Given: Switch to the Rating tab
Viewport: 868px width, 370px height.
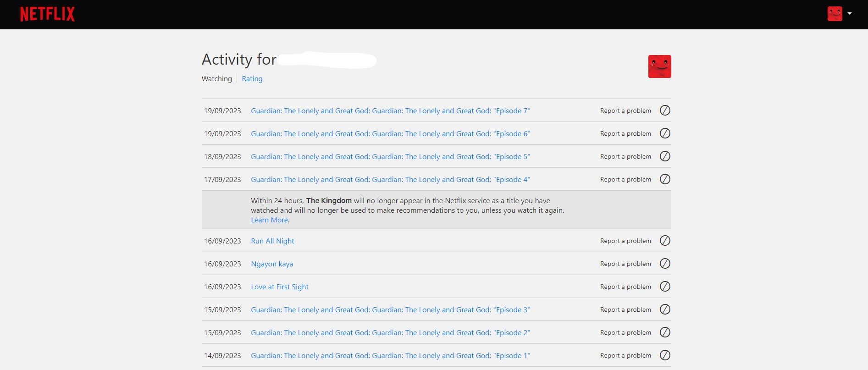Looking at the screenshot, I should tap(252, 79).
